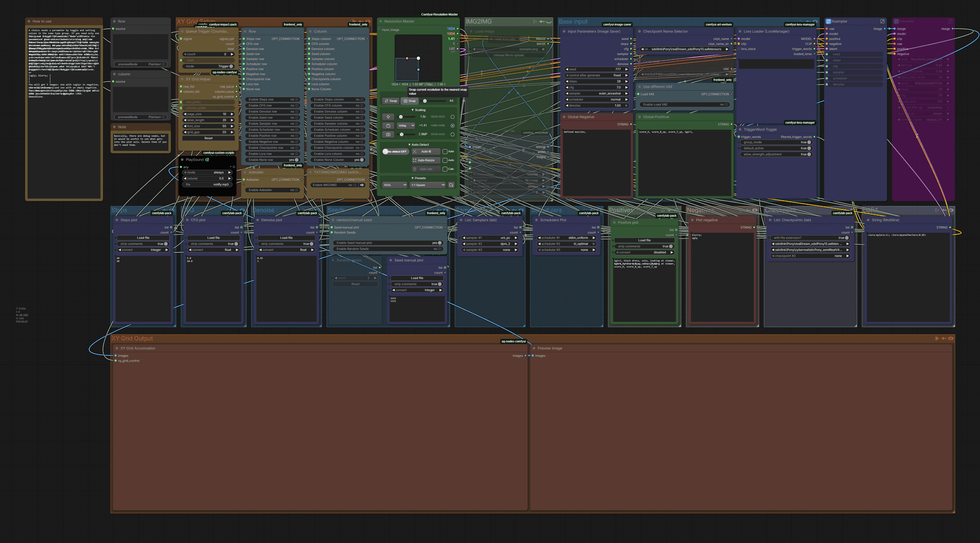The image size is (980, 543).
Task: Collapse the Resolution Master node dot
Action: coord(380,21)
